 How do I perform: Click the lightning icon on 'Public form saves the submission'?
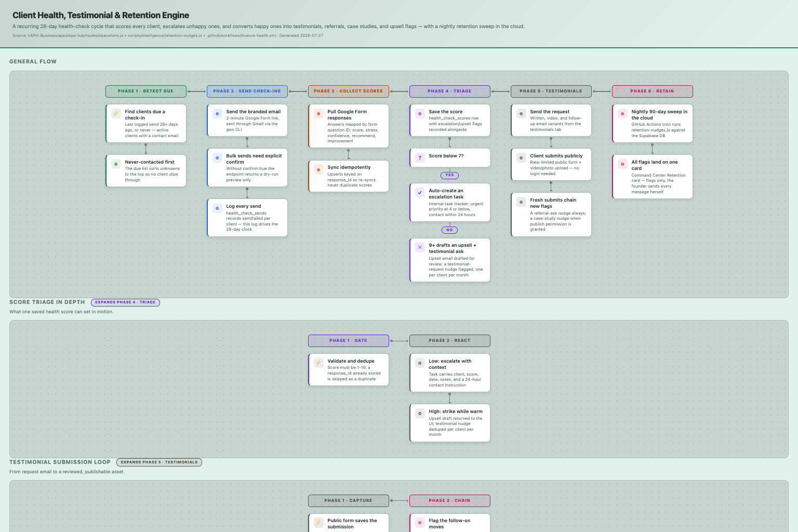pyautogui.click(x=318, y=522)
